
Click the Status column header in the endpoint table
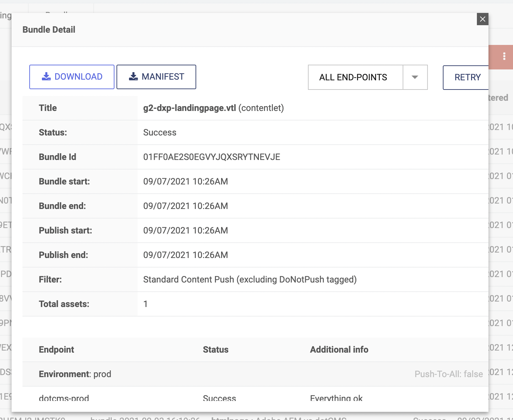click(215, 350)
